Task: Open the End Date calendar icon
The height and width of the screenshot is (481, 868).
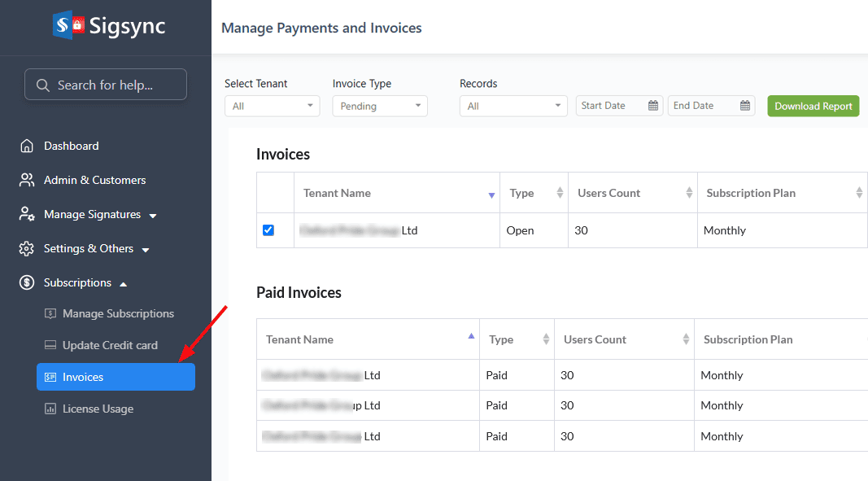Action: pos(745,106)
